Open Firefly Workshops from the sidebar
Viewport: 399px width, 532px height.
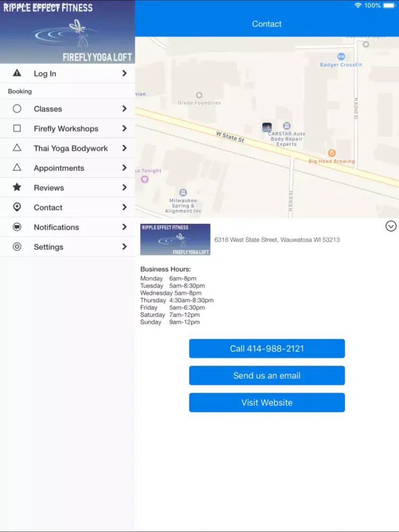(x=68, y=128)
